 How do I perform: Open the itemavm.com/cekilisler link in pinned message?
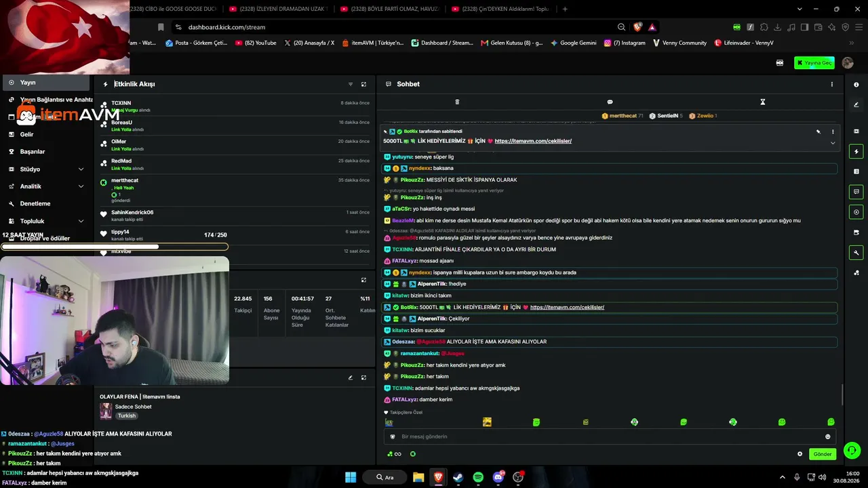(533, 141)
